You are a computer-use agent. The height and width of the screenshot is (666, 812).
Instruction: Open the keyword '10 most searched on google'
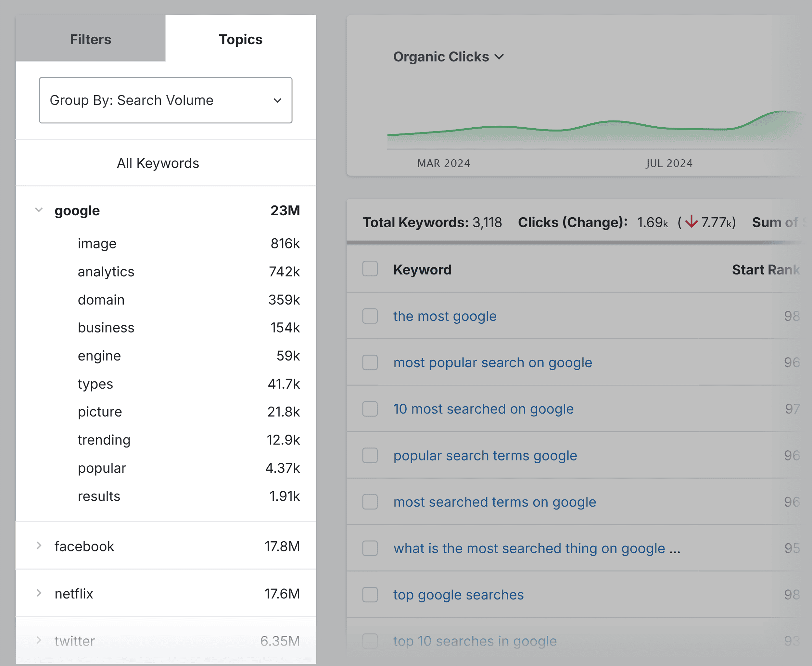click(484, 409)
